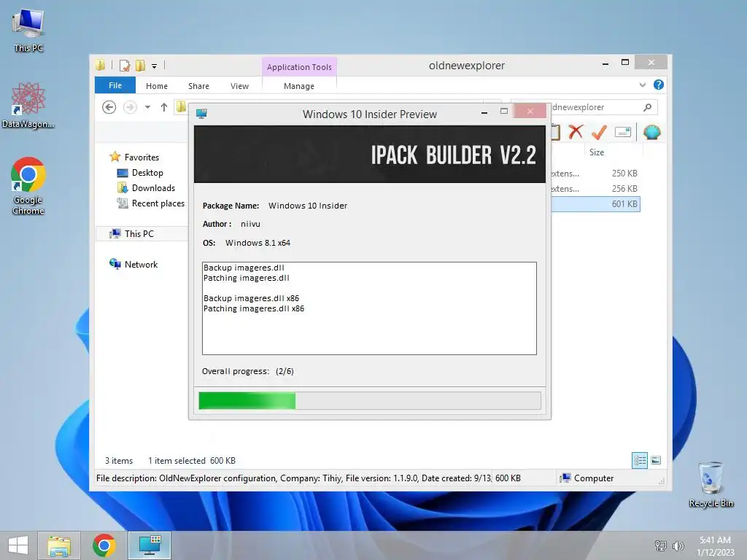Image resolution: width=747 pixels, height=560 pixels.
Task: Select the 601 KB file row
Action: pyautogui.click(x=595, y=204)
